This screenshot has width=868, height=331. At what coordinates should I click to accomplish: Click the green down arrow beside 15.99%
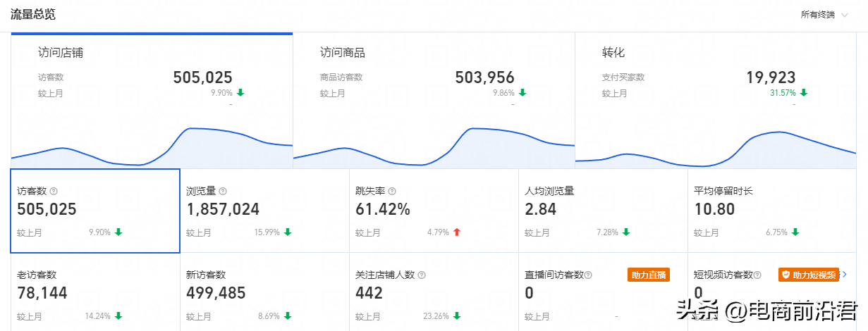pos(288,232)
